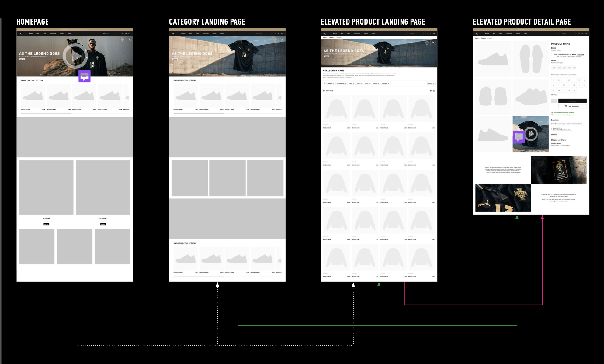Click the Category breadcrumb on product landing page
The width and height of the screenshot is (604, 364).
[x=332, y=37]
